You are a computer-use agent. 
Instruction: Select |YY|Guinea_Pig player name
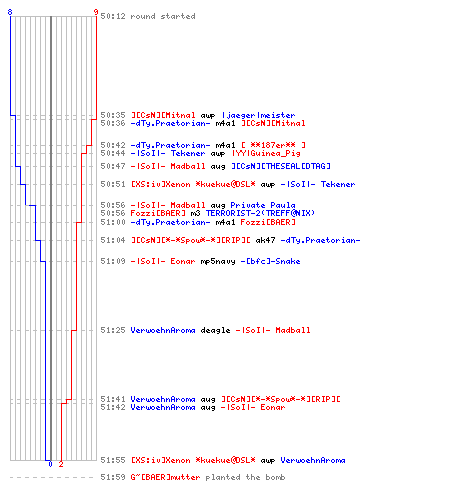coord(266,153)
